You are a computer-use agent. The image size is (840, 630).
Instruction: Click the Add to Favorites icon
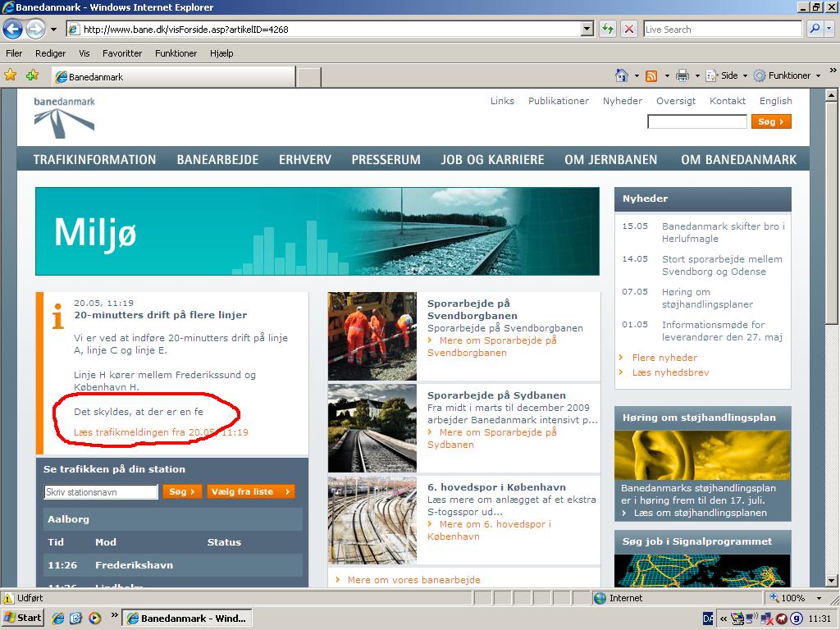click(x=32, y=75)
